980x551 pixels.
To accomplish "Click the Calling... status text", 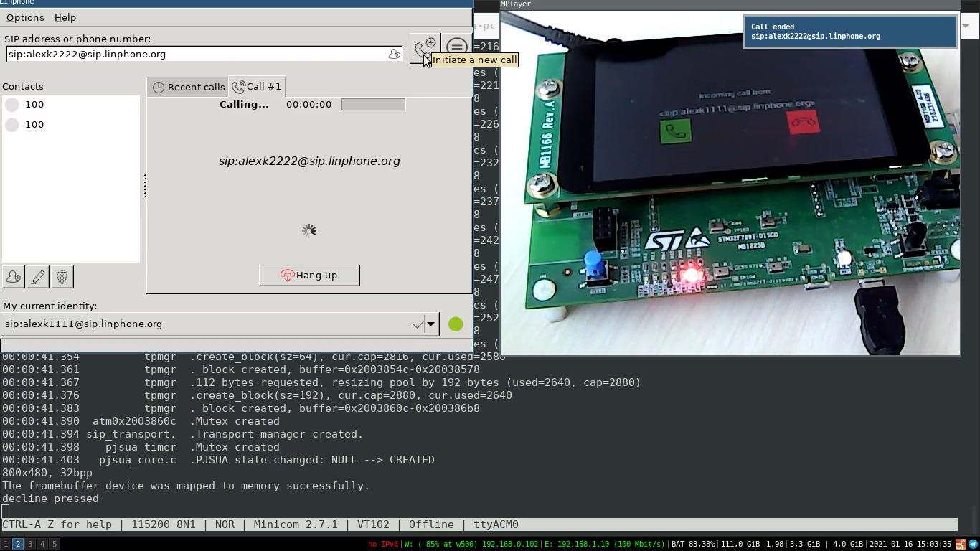I will pyautogui.click(x=244, y=104).
